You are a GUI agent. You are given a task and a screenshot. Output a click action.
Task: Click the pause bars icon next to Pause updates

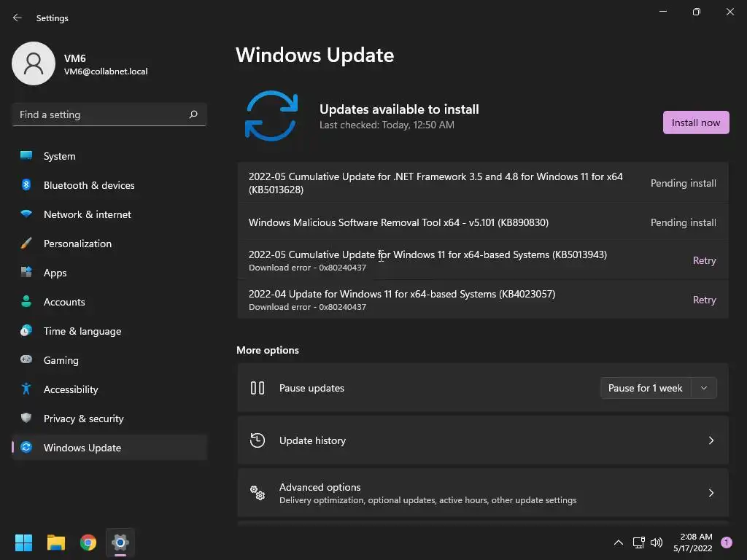click(258, 388)
